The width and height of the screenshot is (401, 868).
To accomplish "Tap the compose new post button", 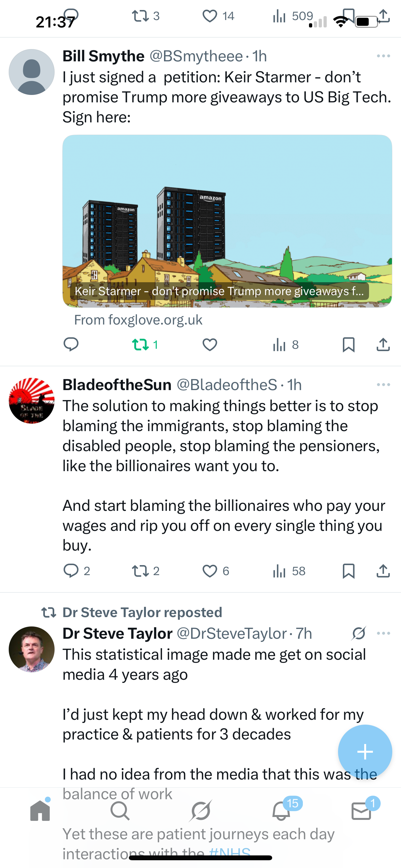I will [365, 752].
